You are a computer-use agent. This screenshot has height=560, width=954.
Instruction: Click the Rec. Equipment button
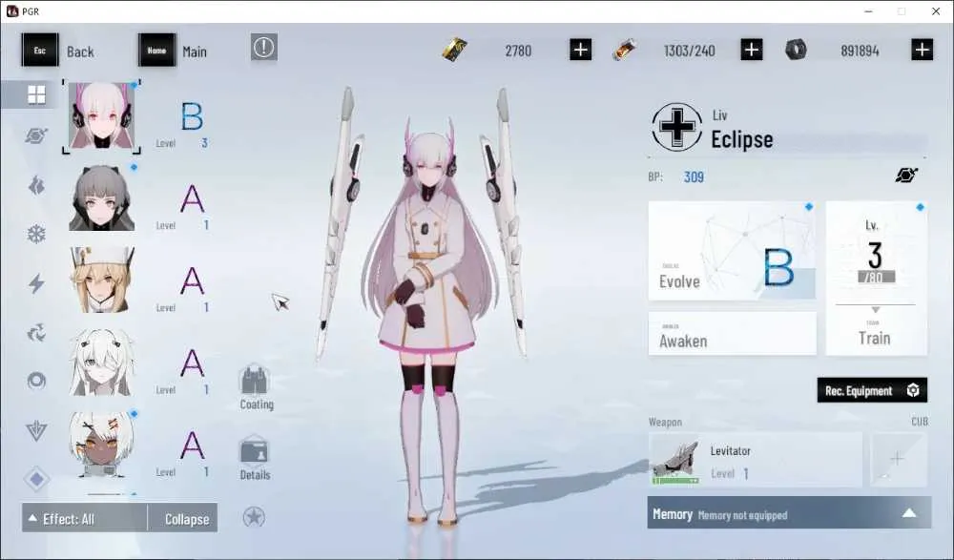pyautogui.click(x=872, y=390)
